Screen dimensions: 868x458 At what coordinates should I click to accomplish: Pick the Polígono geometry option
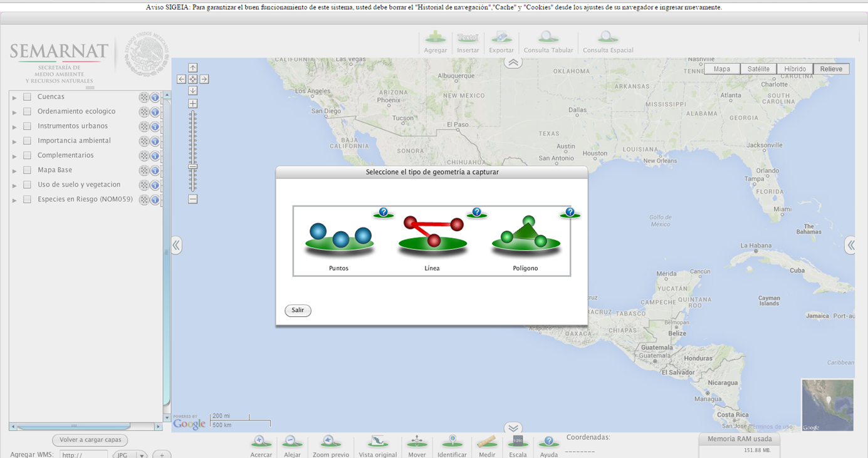pyautogui.click(x=525, y=236)
